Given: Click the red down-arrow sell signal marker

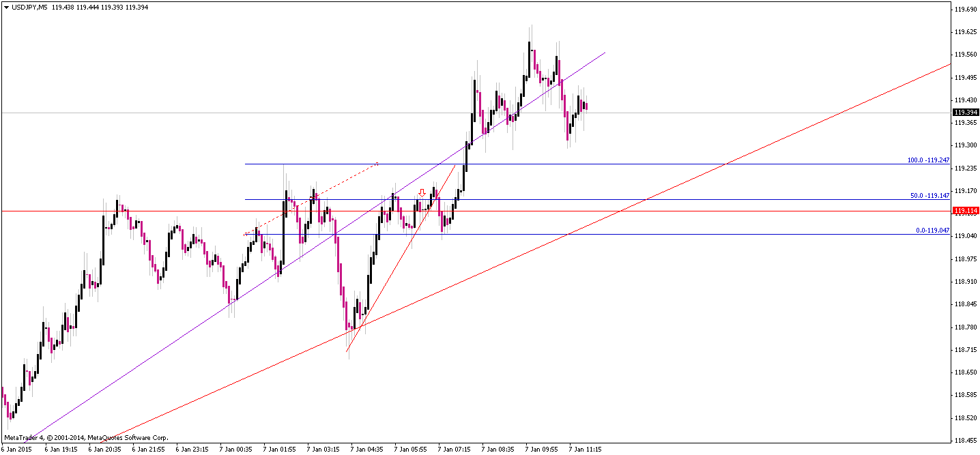Looking at the screenshot, I should (423, 192).
